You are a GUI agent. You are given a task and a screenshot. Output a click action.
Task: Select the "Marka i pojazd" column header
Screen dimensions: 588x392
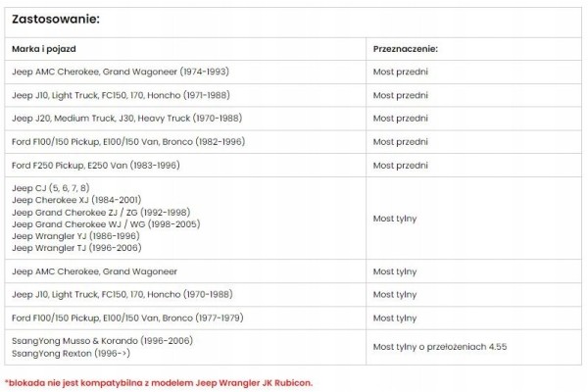[x=44, y=48]
